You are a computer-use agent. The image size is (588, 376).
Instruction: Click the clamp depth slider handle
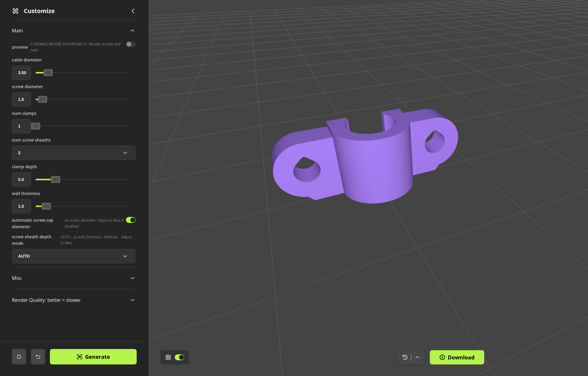pyautogui.click(x=56, y=180)
